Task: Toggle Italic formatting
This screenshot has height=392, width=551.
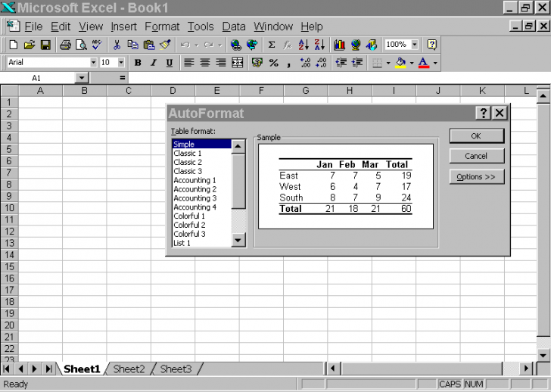Action: coord(154,63)
